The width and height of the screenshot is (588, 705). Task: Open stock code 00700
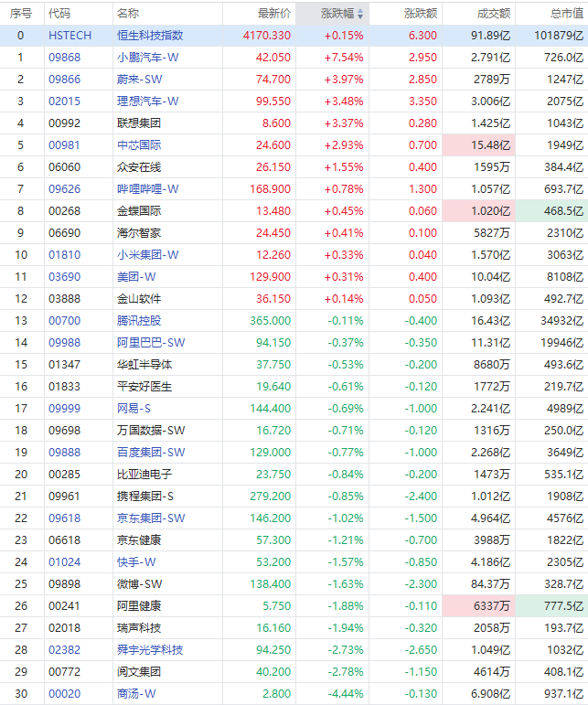(64, 321)
